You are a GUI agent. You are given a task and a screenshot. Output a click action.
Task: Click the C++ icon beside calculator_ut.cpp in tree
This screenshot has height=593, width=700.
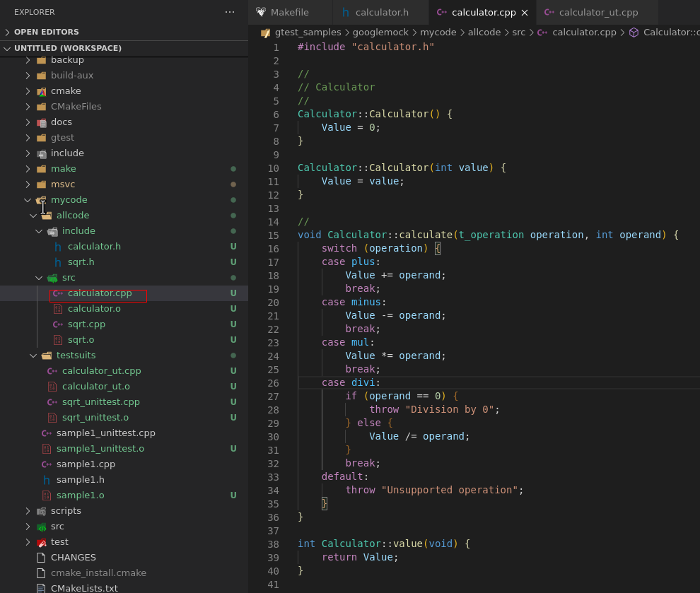(x=52, y=371)
